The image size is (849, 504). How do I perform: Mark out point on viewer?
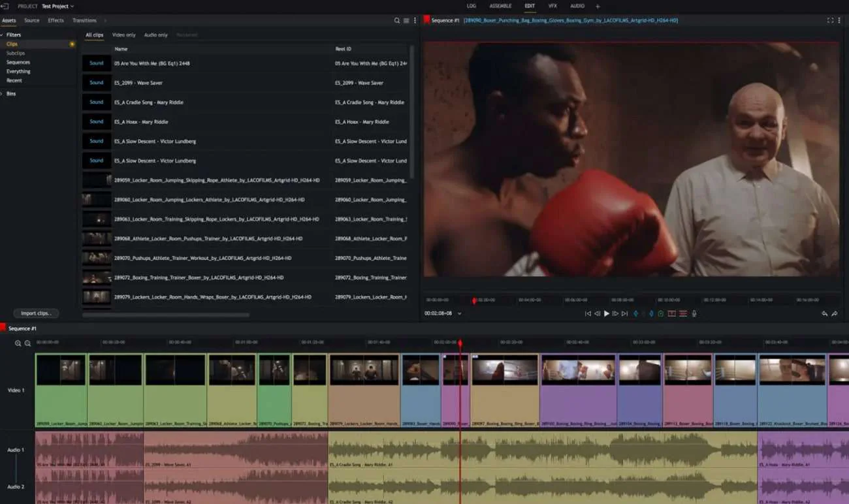tap(651, 313)
